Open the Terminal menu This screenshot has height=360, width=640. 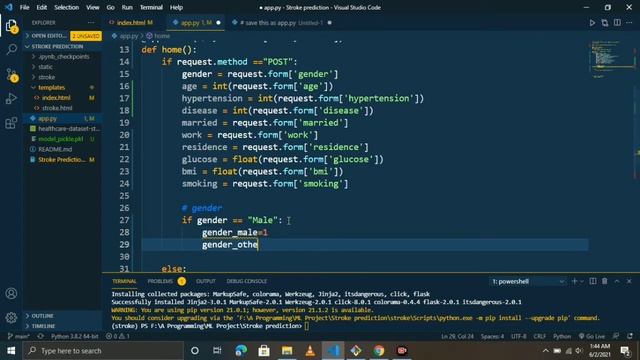pyautogui.click(x=151, y=7)
